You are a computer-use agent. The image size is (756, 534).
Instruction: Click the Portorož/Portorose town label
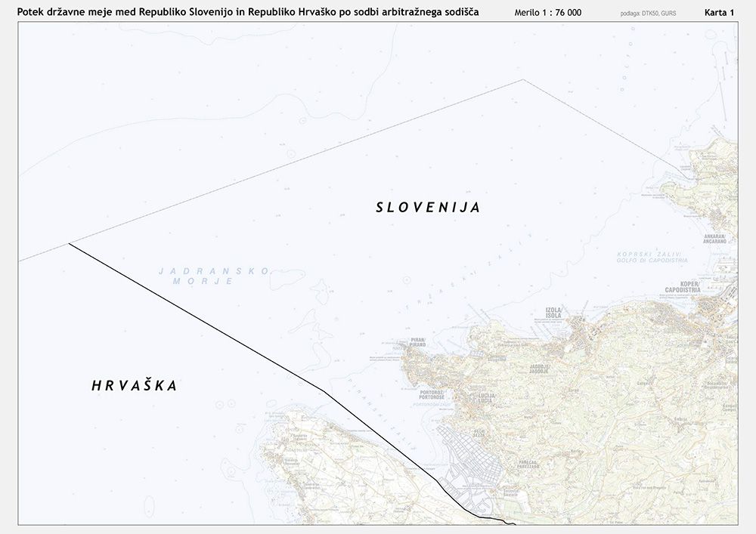431,396
